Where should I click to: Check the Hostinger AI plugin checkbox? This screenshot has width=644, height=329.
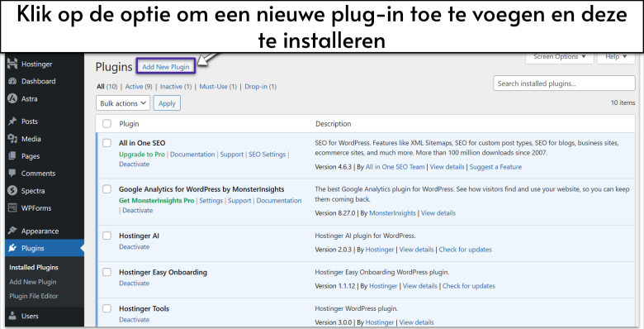[x=107, y=236]
